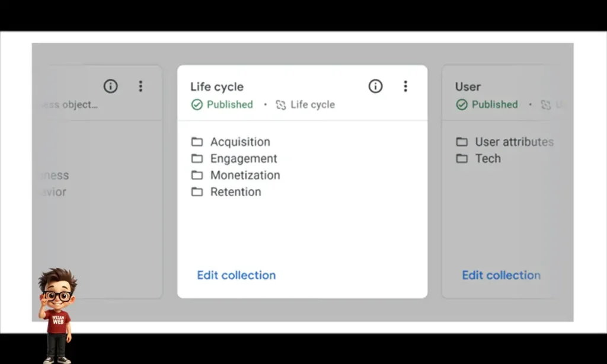Click the info icon on the left partial card

point(110,87)
